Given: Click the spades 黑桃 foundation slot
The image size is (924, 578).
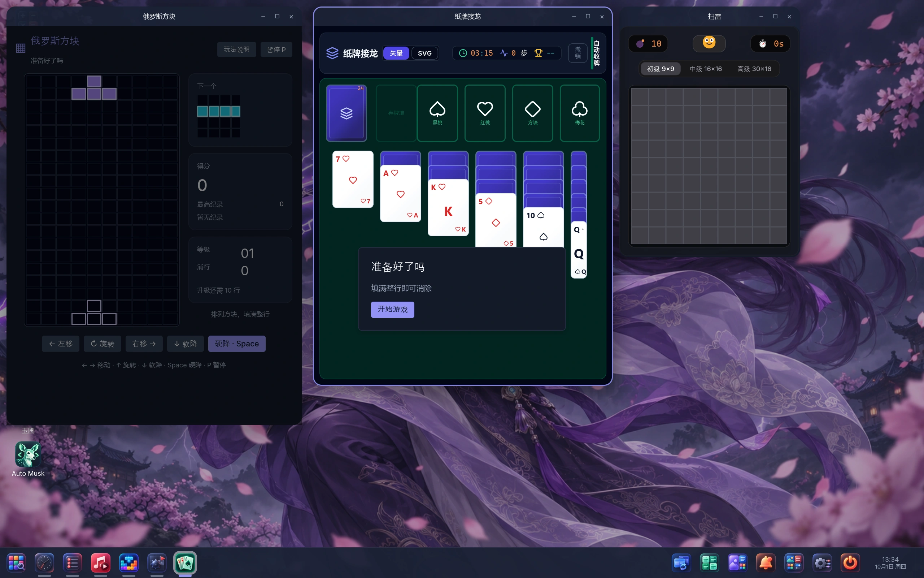Looking at the screenshot, I should (437, 113).
